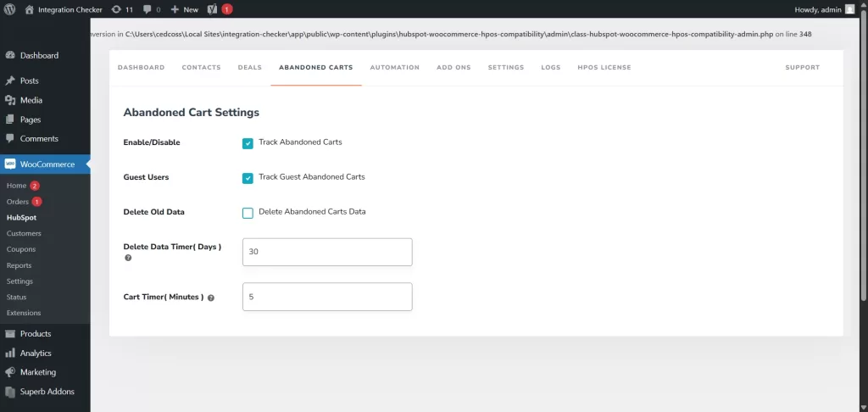Switch to the Dashboard plugin tab
The height and width of the screenshot is (412, 868).
point(142,68)
